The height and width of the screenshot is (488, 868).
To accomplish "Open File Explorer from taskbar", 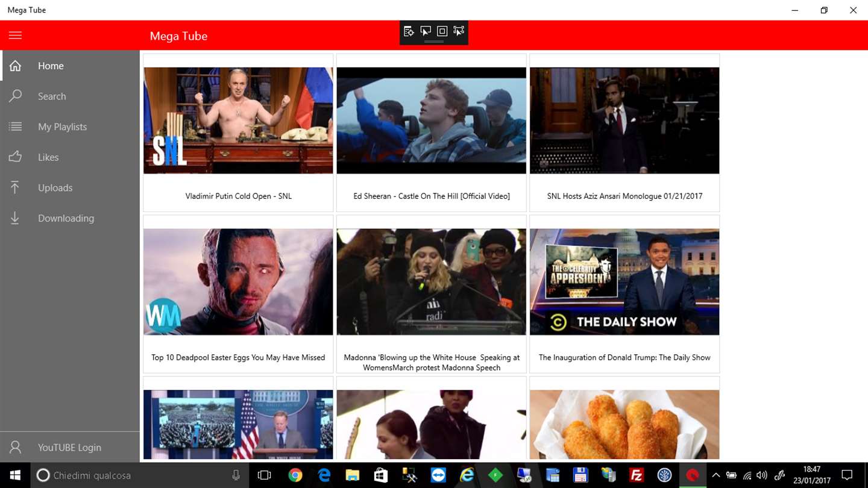I will click(353, 475).
